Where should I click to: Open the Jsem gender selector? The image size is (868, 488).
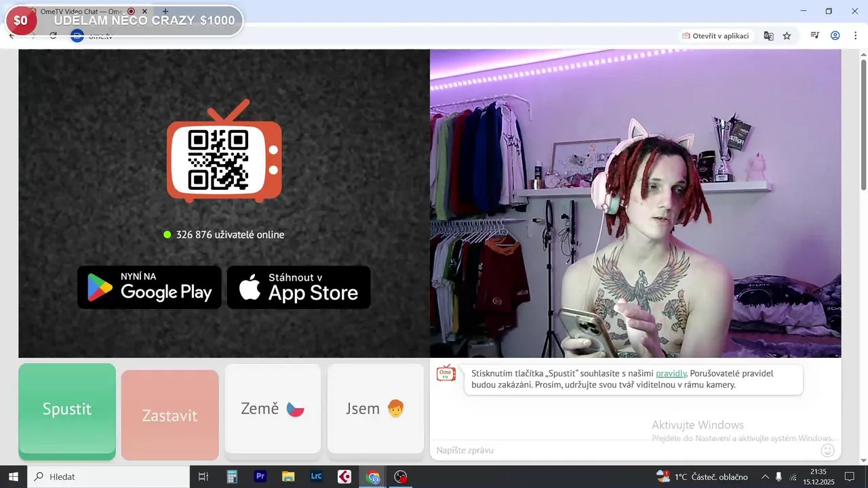(376, 409)
